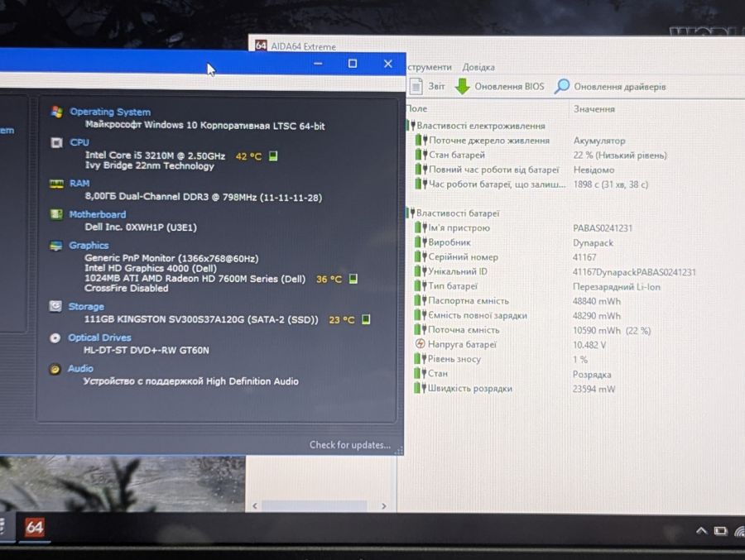Open Оновлення BIOS in AIDA64 toolbar
745x560 pixels.
(x=499, y=87)
